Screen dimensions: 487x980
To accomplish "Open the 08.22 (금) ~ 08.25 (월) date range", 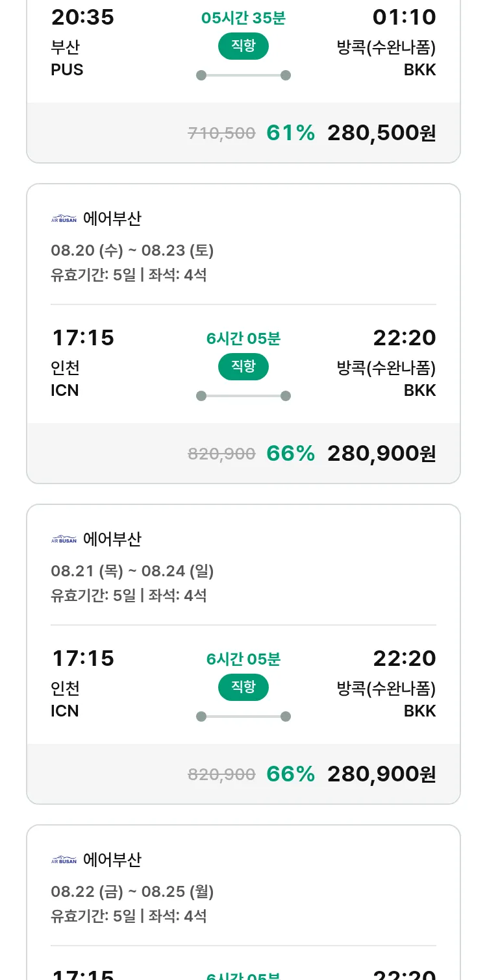I will [x=132, y=892].
